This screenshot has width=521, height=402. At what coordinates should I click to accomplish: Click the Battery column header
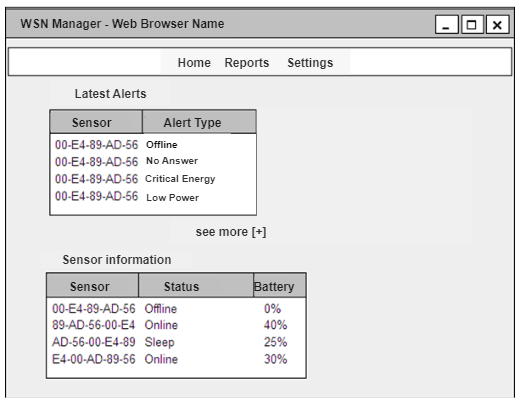click(x=280, y=286)
